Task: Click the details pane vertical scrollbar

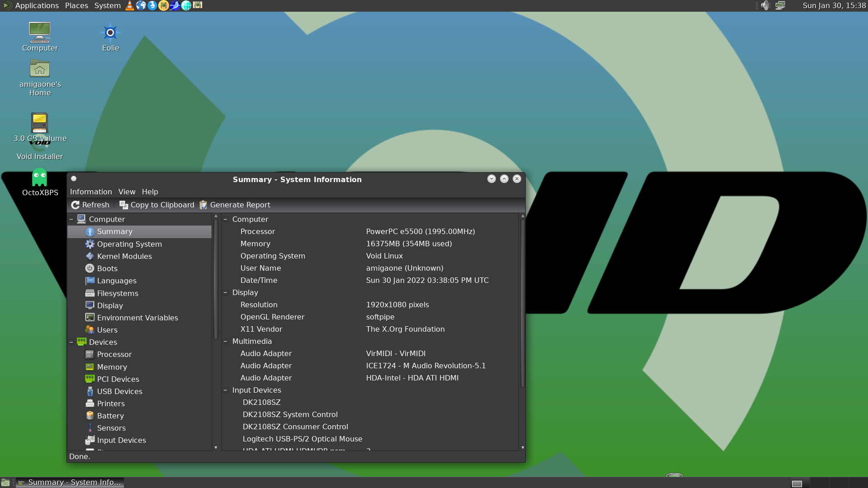Action: (523, 304)
